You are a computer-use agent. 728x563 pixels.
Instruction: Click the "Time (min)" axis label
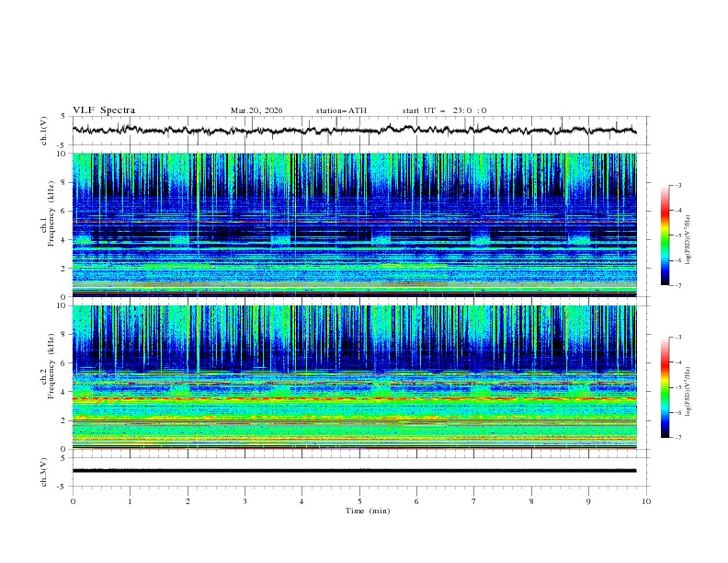[x=368, y=511]
